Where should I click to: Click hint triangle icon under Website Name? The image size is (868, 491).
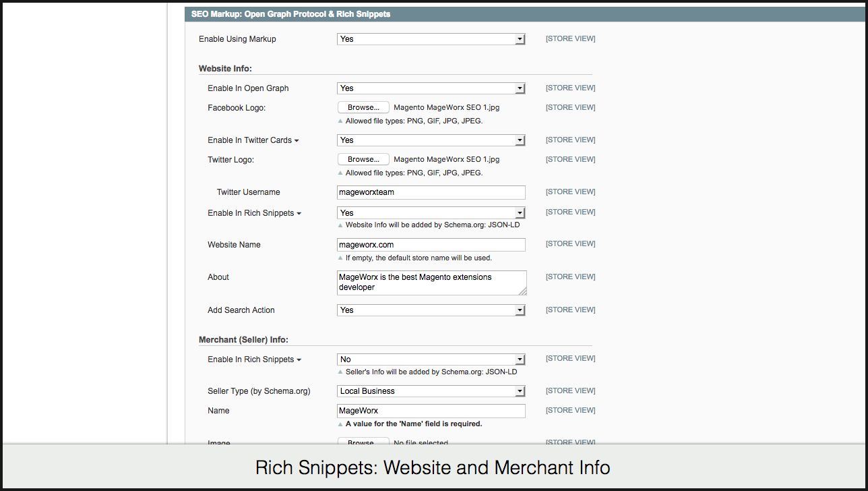click(340, 258)
